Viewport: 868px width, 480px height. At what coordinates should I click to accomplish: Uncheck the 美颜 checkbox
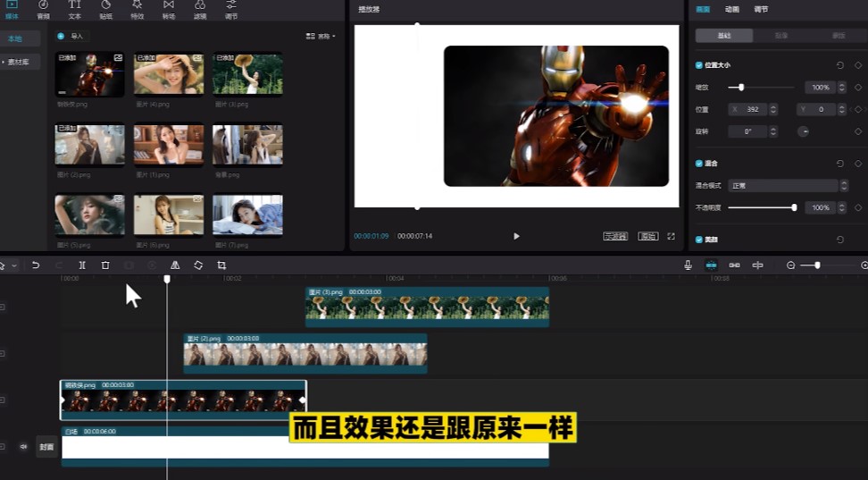click(x=698, y=240)
